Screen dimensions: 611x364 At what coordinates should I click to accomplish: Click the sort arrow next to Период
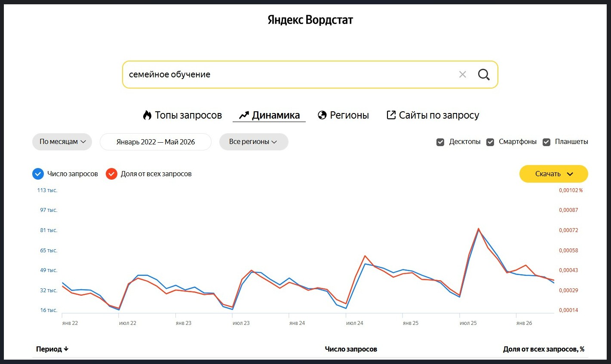point(66,349)
